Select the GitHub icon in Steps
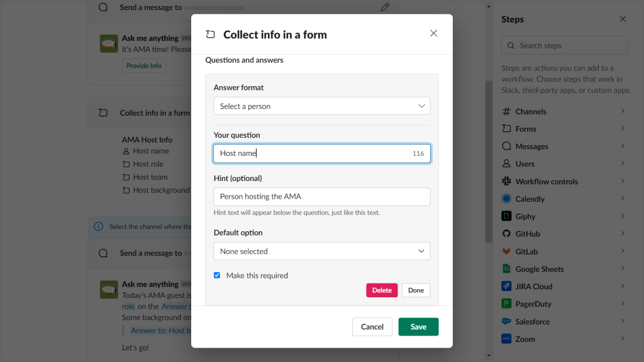Viewport: 644px width, 362px height. point(506,234)
